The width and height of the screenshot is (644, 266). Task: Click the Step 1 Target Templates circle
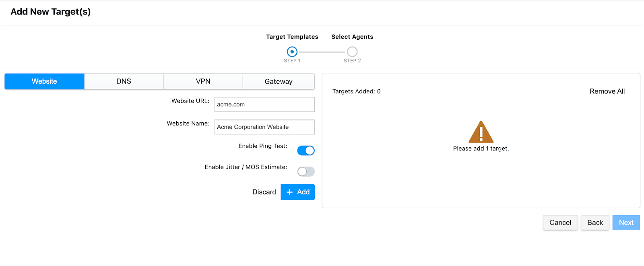coord(292,52)
